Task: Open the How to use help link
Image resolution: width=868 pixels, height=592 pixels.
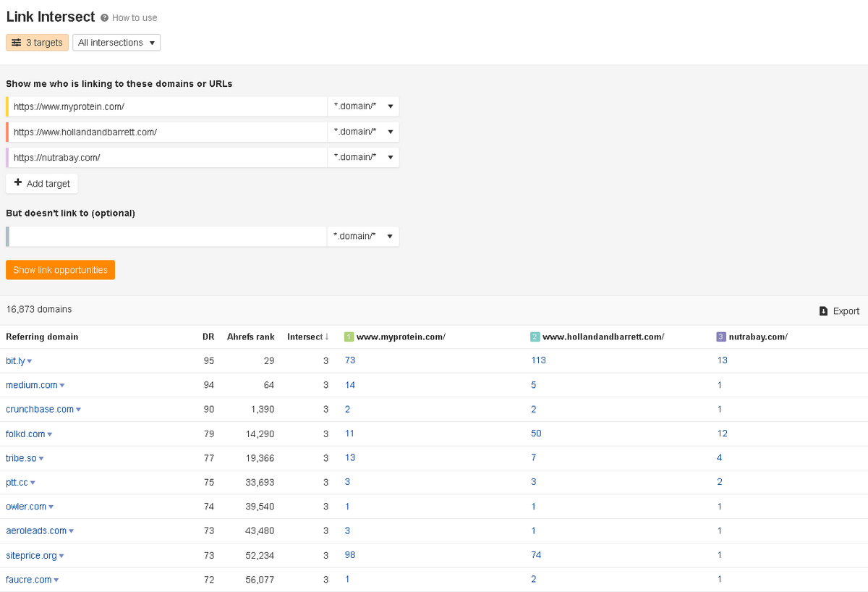Action: [129, 17]
